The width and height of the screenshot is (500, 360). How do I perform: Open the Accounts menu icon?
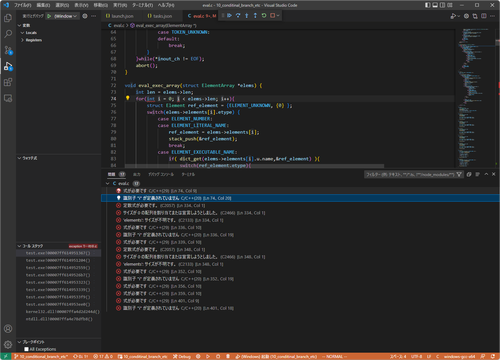click(x=8, y=329)
